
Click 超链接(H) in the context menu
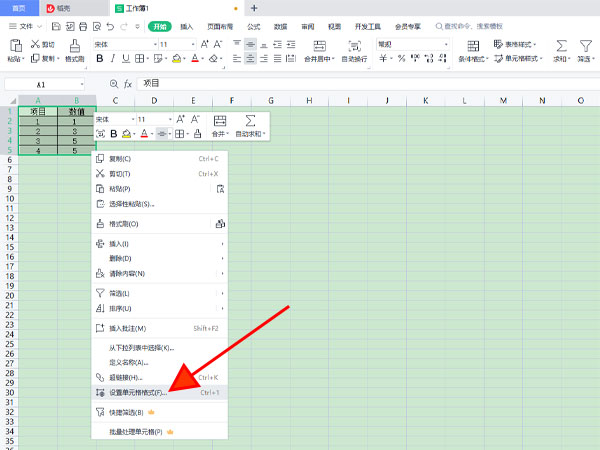(126, 377)
